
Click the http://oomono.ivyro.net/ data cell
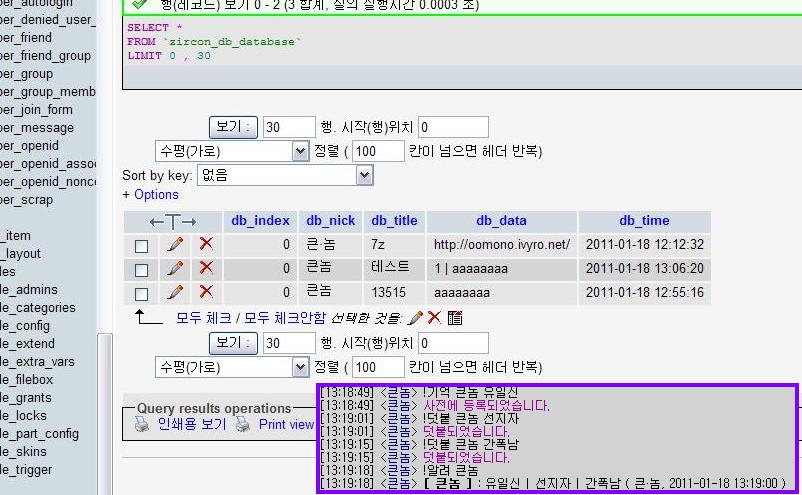[501, 244]
